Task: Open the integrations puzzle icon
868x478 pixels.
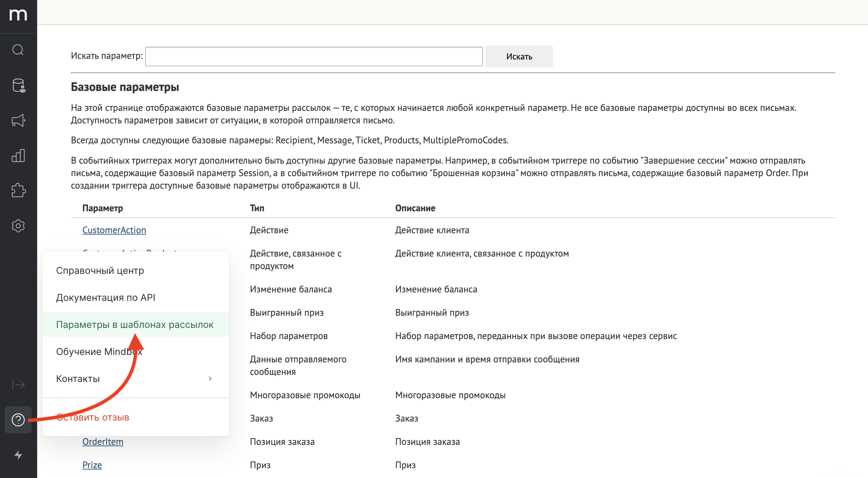Action: point(18,190)
